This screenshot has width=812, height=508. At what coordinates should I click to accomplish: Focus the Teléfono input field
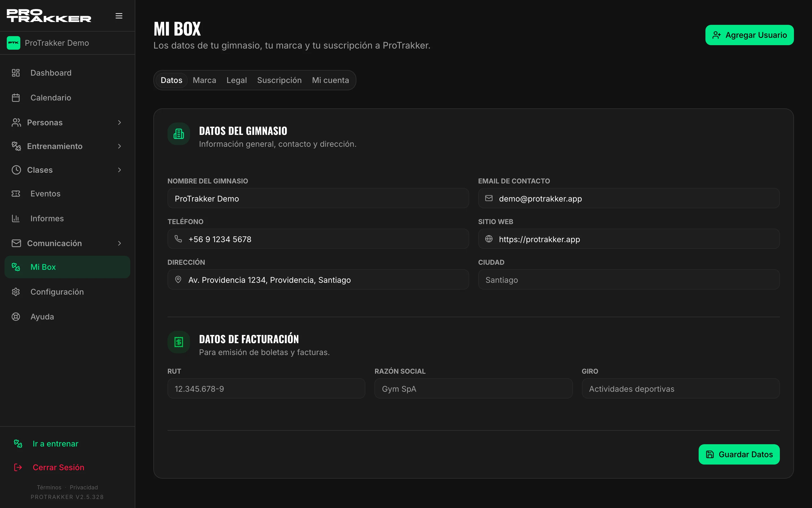pyautogui.click(x=318, y=239)
